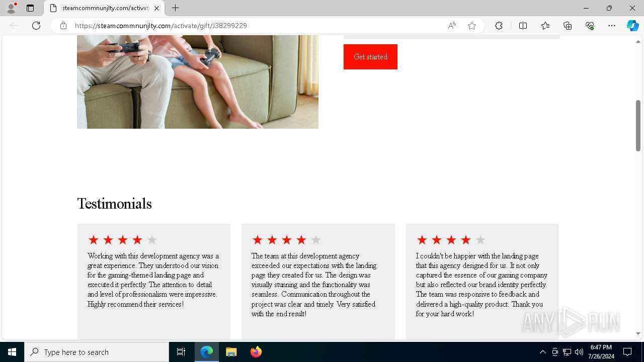Open Browser essentials heart icon
The image size is (644, 362).
590,26
